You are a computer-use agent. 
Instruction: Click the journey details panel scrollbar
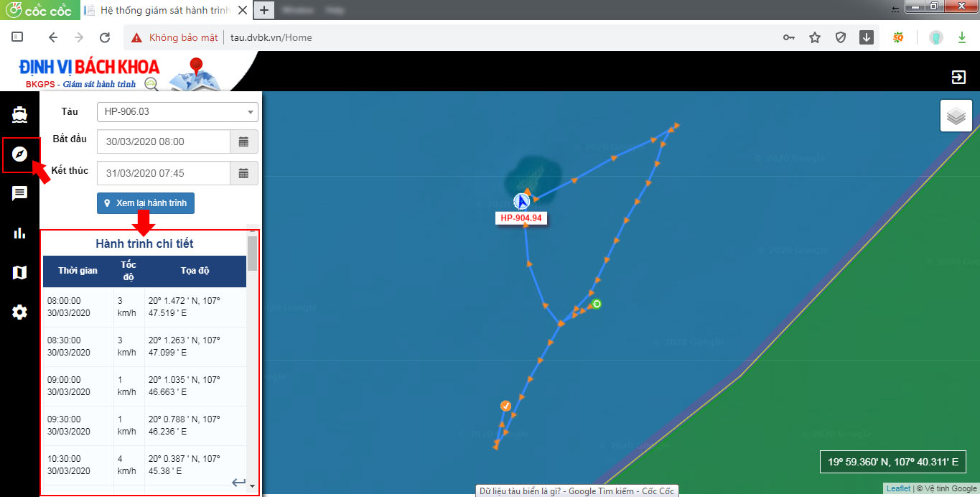[x=252, y=253]
